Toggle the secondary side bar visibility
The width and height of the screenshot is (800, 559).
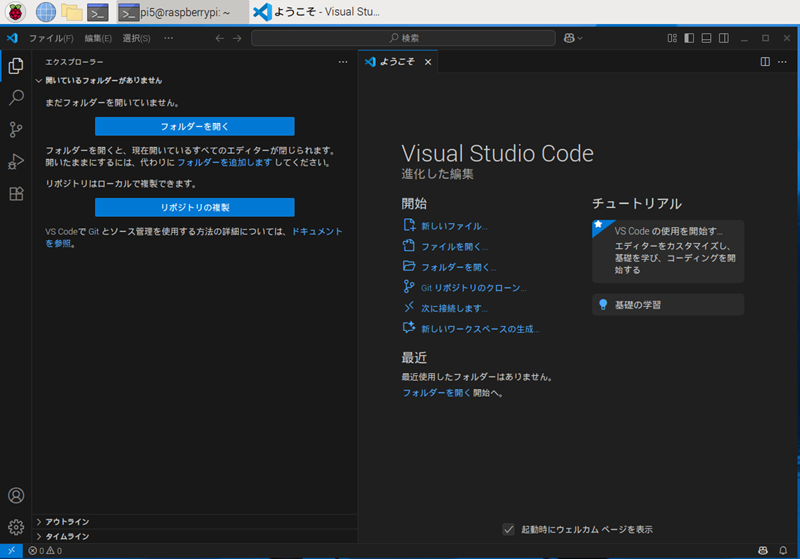(723, 38)
